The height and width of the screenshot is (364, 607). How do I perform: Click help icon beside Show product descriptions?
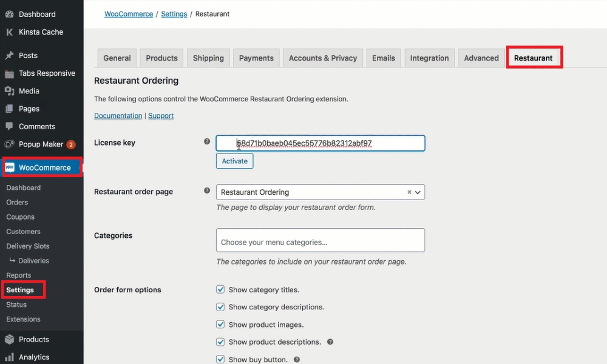pos(330,342)
